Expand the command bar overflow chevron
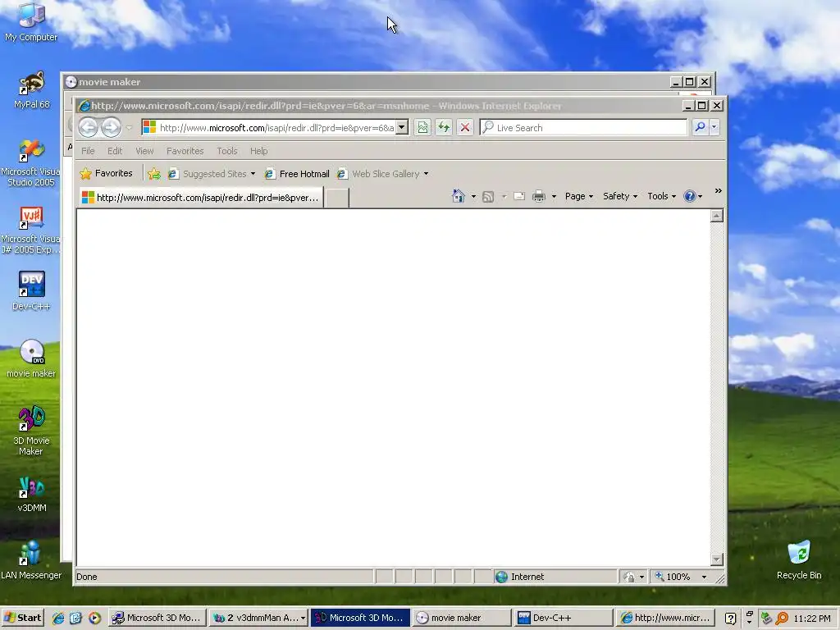The image size is (840, 630). point(719,190)
